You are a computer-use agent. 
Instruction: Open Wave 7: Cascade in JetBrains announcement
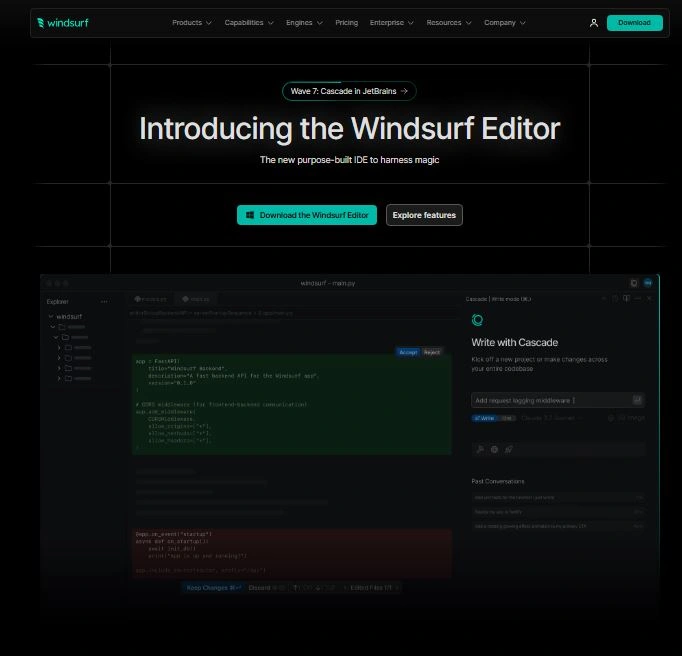[349, 91]
